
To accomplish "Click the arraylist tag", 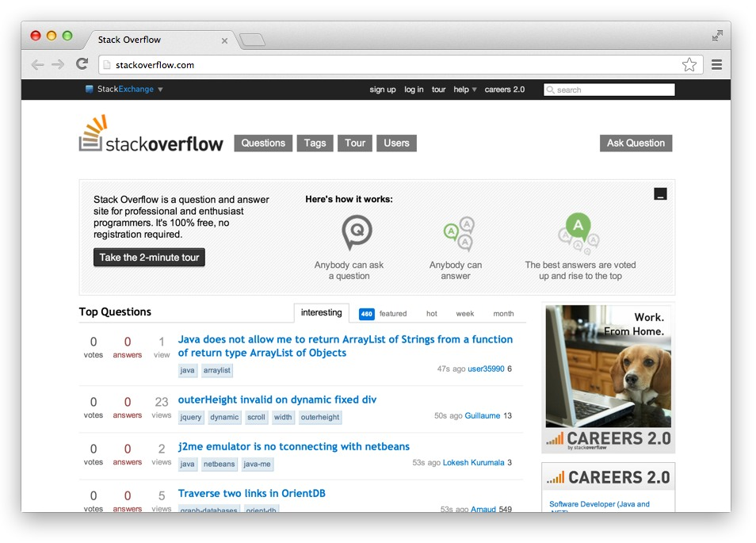I will (217, 370).
